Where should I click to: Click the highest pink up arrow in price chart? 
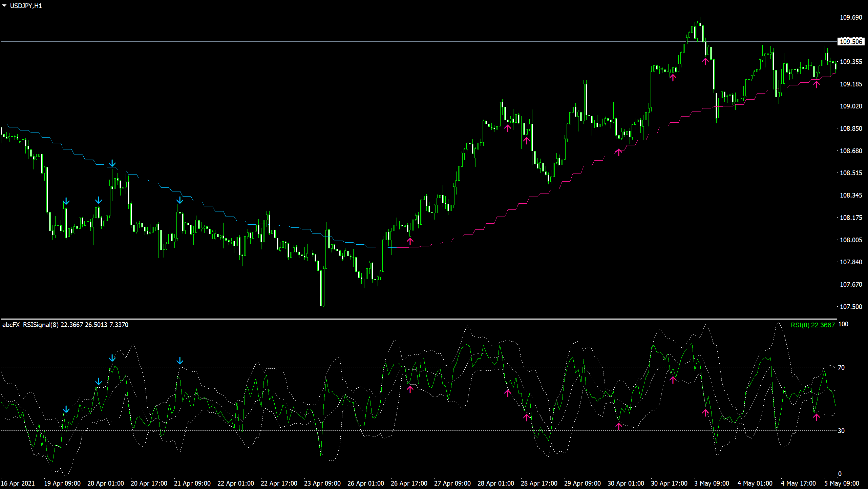705,61
